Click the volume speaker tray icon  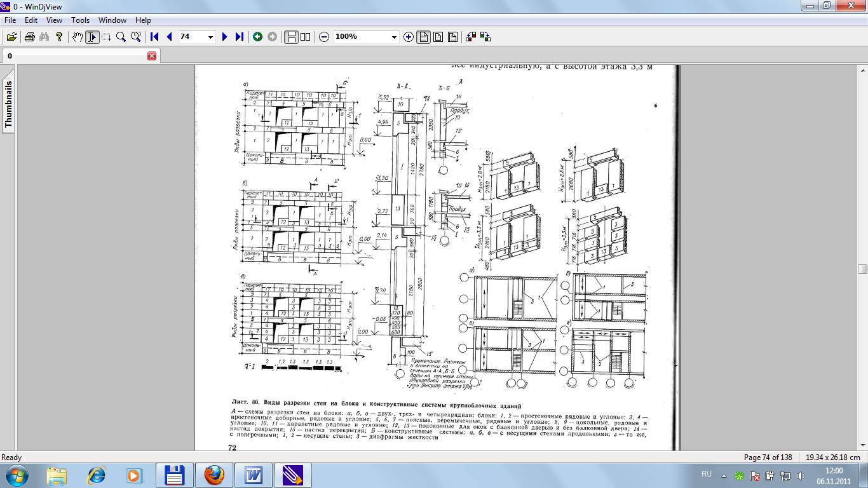click(801, 475)
